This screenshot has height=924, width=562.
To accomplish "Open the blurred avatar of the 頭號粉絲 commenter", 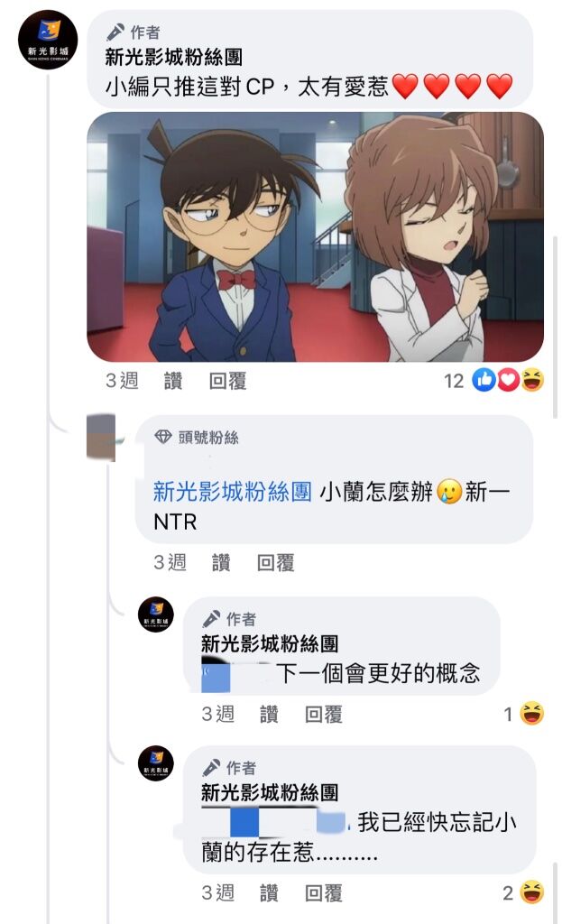I will pos(101,438).
